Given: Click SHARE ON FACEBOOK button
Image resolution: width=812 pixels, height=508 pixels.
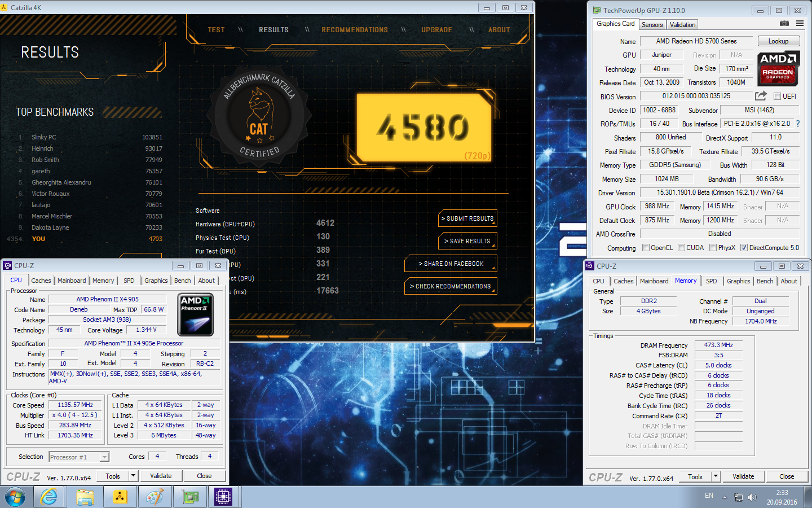Looking at the screenshot, I should click(451, 264).
